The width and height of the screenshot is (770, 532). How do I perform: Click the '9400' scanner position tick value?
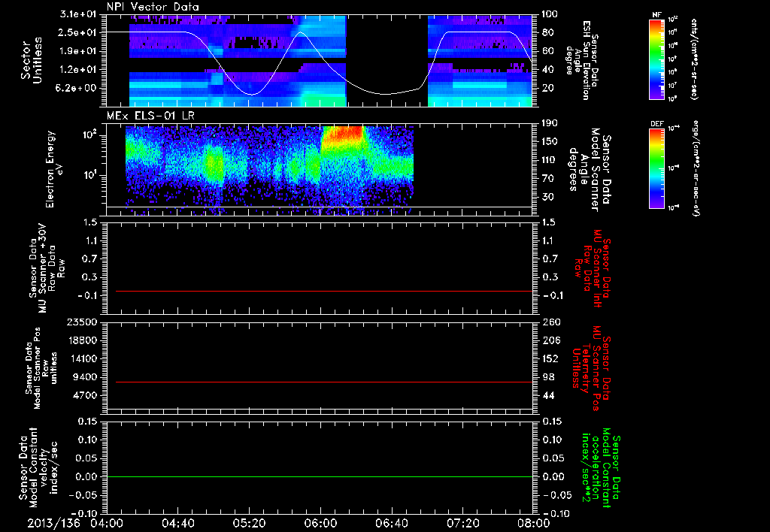[x=86, y=377]
